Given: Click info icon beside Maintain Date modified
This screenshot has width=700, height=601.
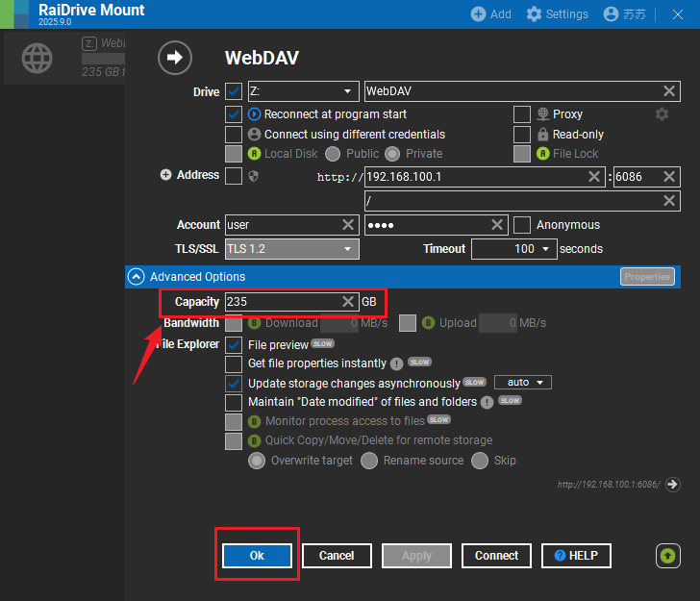Looking at the screenshot, I should tap(487, 402).
